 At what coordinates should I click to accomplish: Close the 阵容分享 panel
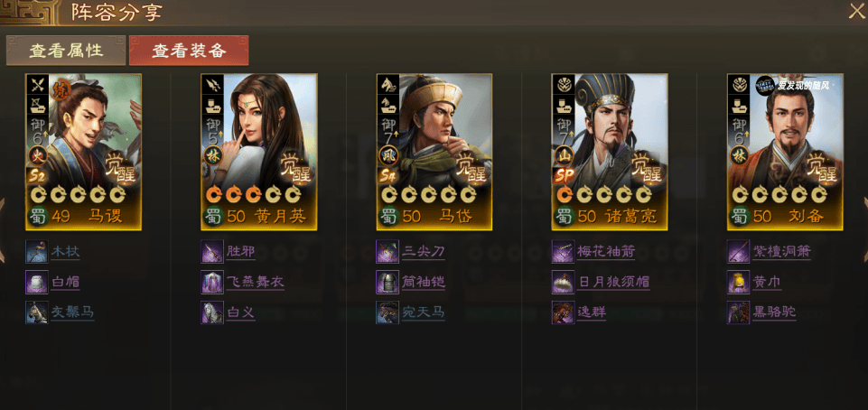pos(856,11)
